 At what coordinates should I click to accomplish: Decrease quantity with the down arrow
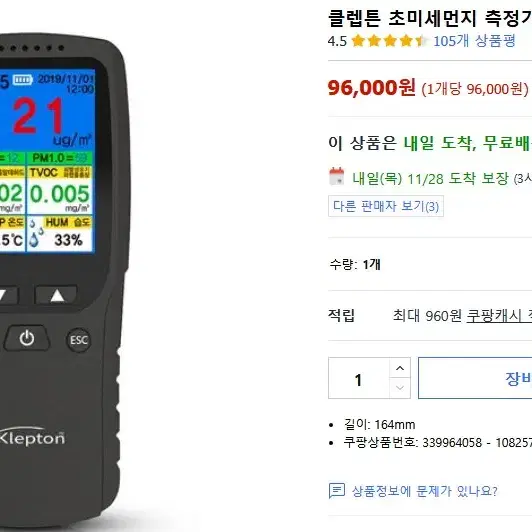coord(400,388)
